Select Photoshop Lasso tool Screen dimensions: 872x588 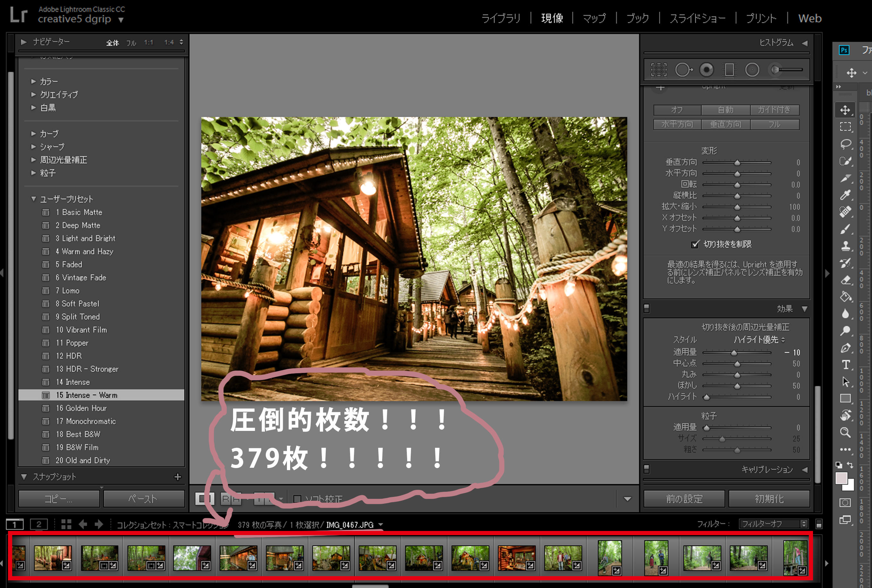[845, 144]
